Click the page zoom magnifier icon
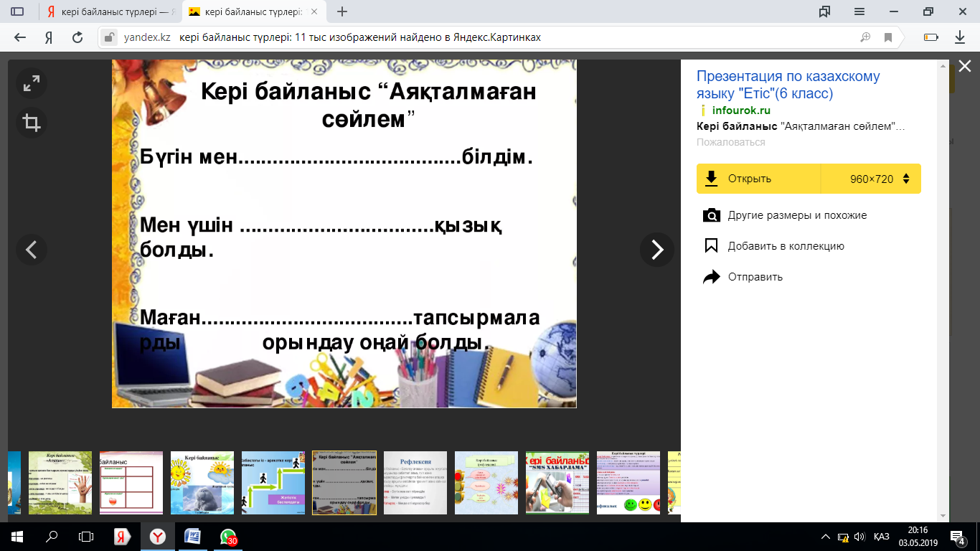This screenshot has height=551, width=980. click(x=866, y=37)
